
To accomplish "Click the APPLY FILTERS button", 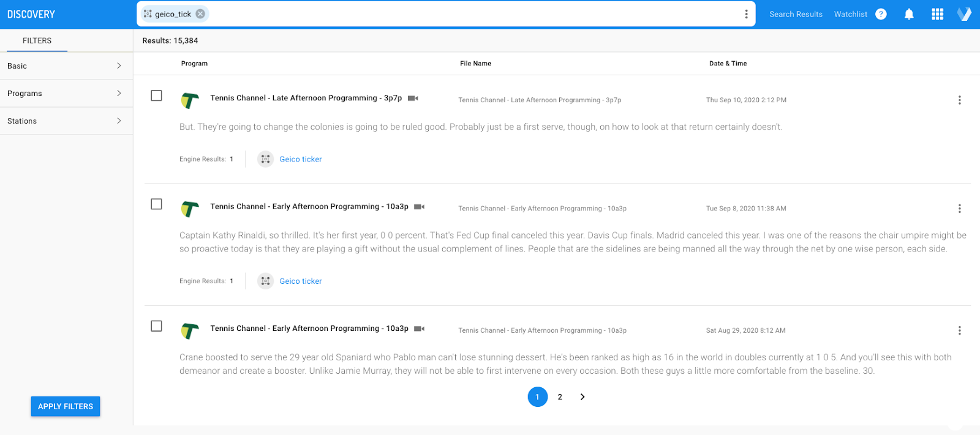I will [x=66, y=406].
